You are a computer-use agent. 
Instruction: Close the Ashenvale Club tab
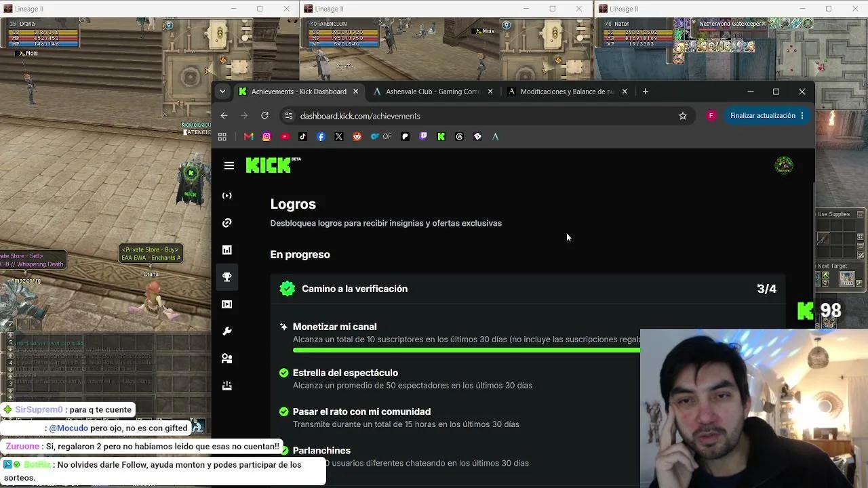click(490, 91)
